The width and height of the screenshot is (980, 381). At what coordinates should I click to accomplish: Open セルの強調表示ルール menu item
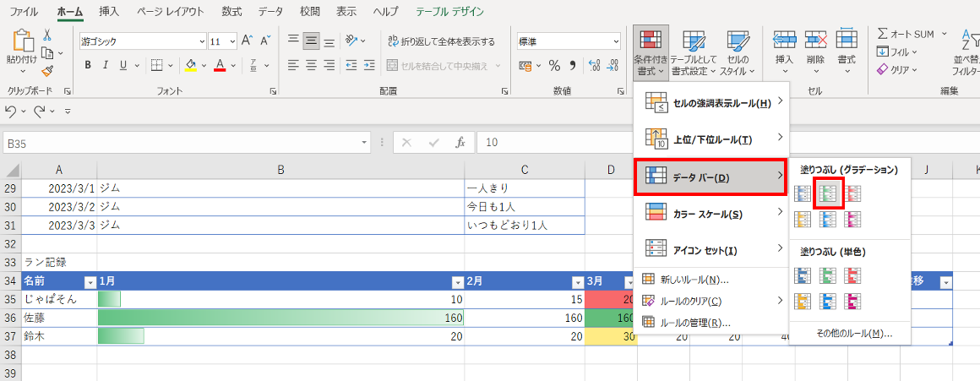712,103
